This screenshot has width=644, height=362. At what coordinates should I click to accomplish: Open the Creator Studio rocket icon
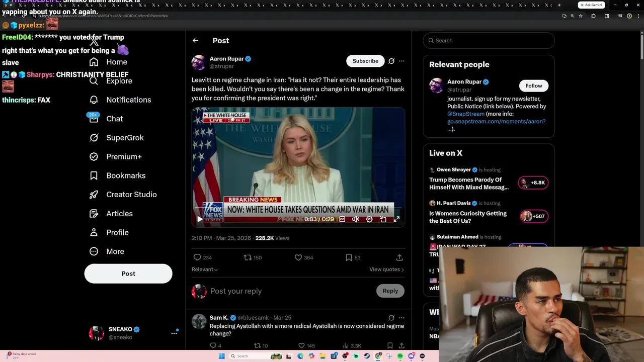[94, 195]
